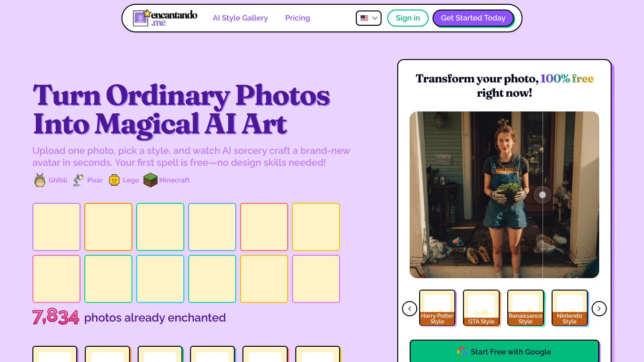Select GTA Style thumbnail
Screen dimensions: 644x362
pyautogui.click(x=481, y=308)
